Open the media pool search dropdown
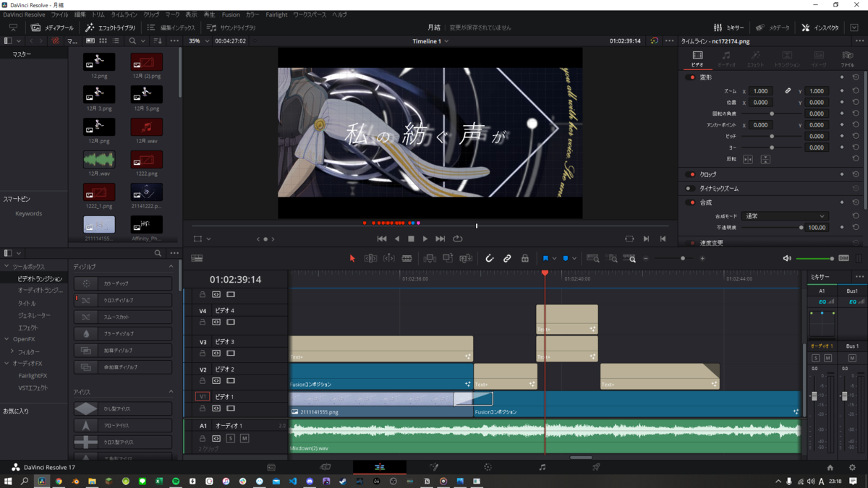868x488 pixels. (x=143, y=41)
